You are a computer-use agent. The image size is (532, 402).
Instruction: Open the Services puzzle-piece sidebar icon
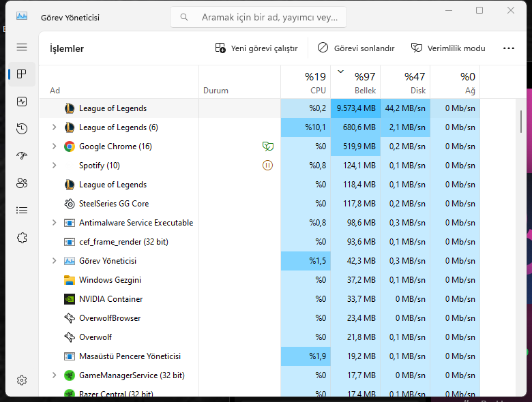click(22, 238)
